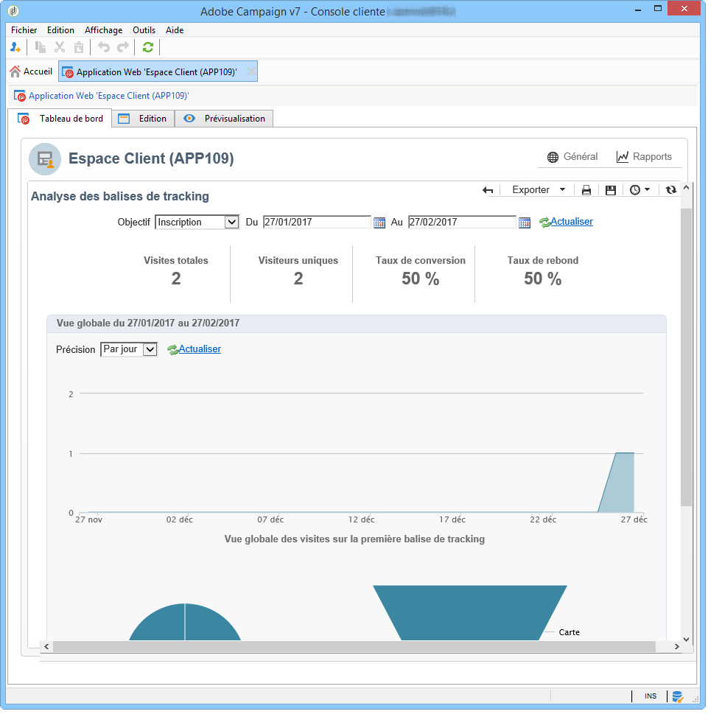Click the green refresh toolbar icon
Screen dimensions: 722x728
tap(147, 47)
